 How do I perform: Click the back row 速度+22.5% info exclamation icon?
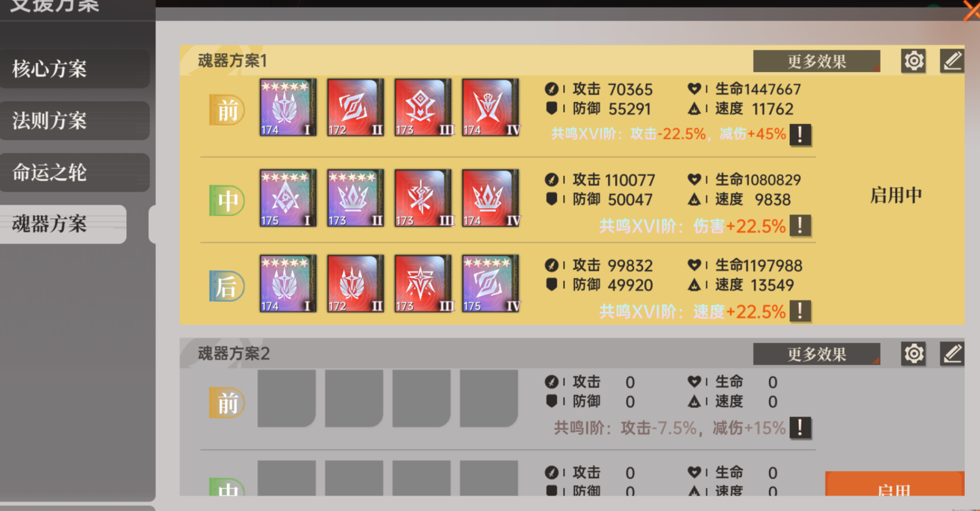click(800, 311)
